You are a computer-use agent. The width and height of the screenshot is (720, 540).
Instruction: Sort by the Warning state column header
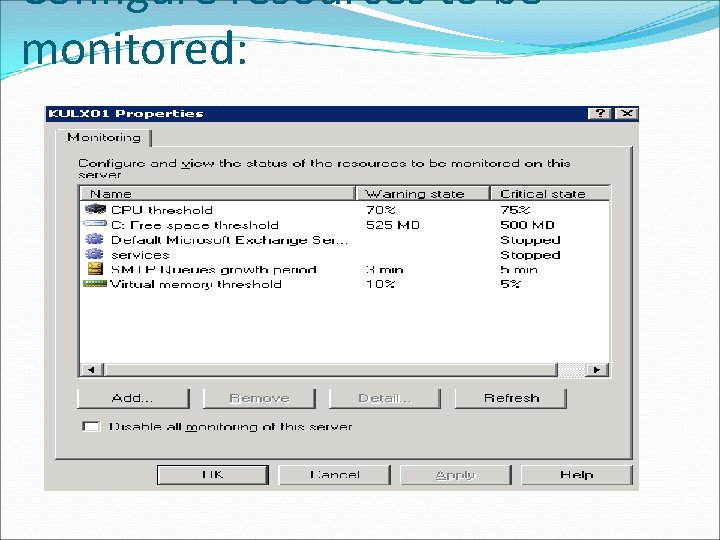(x=422, y=193)
